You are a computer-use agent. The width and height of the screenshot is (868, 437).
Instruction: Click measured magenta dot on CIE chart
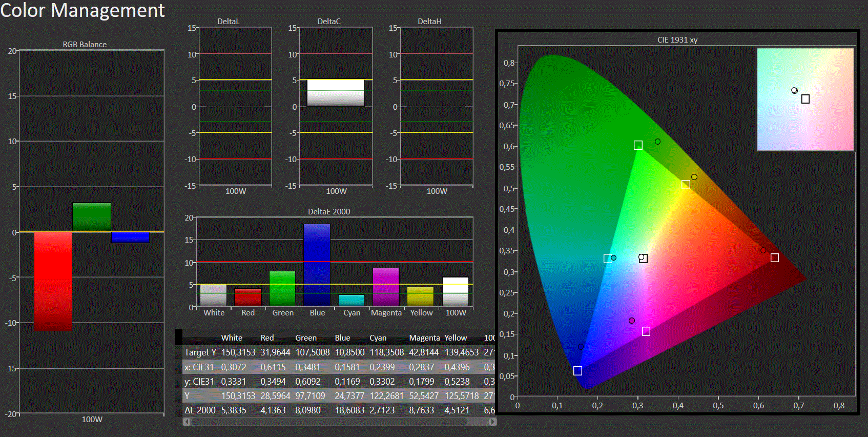coord(632,321)
